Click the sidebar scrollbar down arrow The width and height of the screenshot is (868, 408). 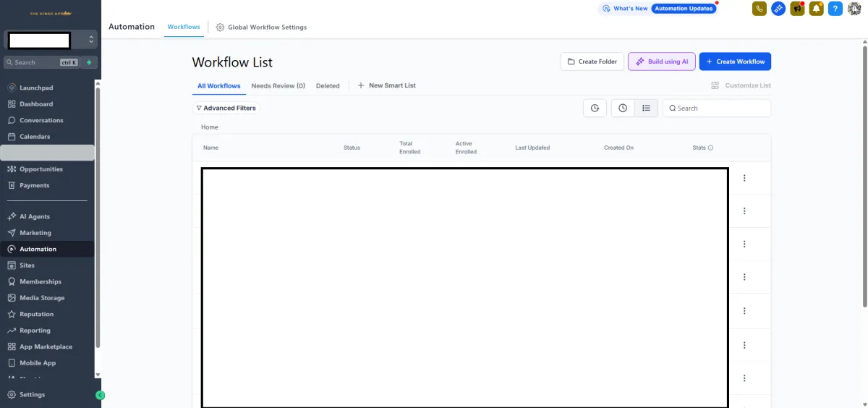[98, 375]
